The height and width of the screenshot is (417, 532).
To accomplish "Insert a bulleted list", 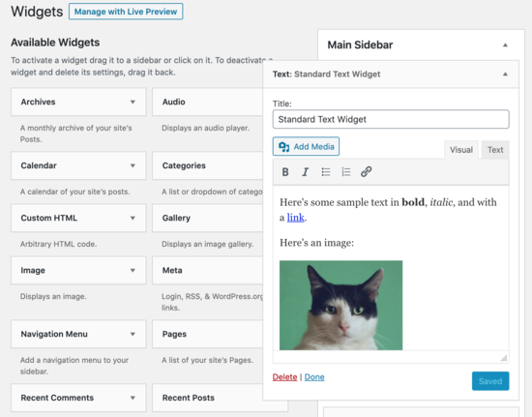I will pos(326,172).
